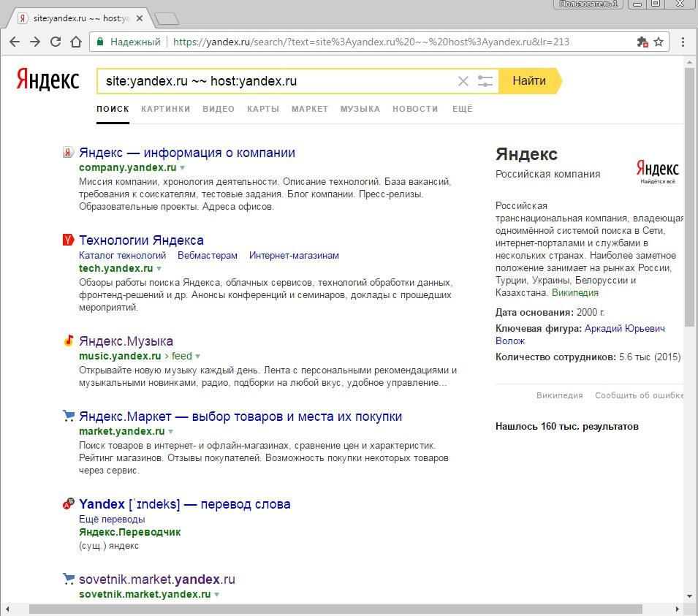
Task: Click the Yandex logo in the header
Action: 48,80
